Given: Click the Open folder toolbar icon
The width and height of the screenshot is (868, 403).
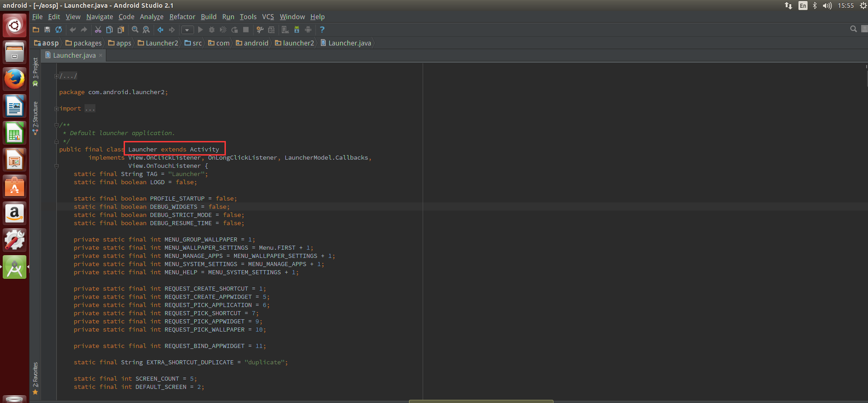Looking at the screenshot, I should pos(36,30).
